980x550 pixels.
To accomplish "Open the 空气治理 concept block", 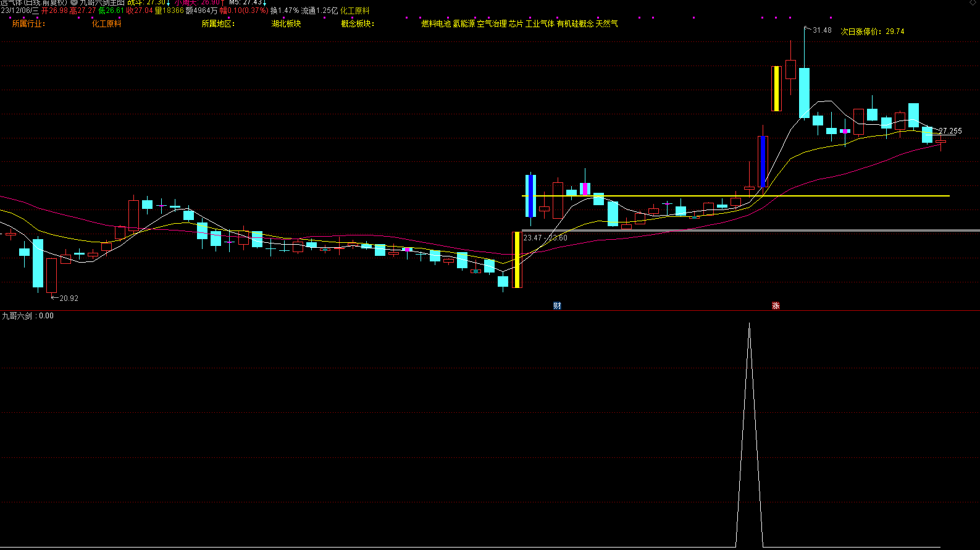I will pyautogui.click(x=492, y=23).
